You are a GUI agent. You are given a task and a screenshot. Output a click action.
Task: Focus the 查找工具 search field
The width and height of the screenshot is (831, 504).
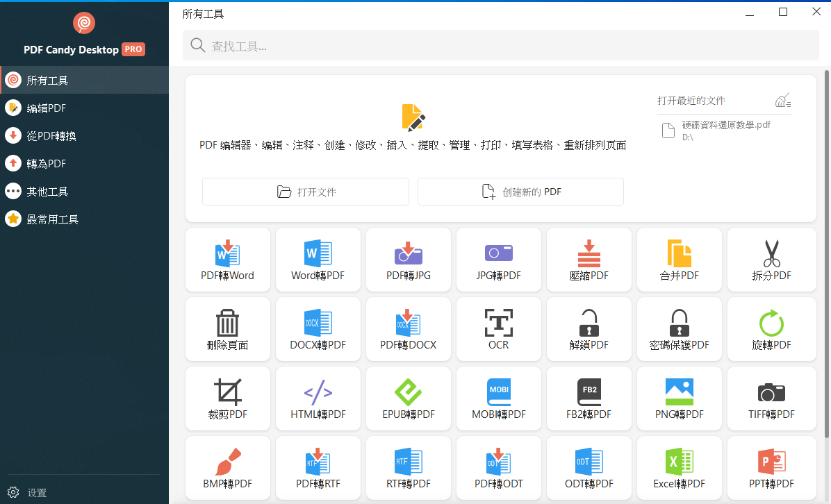pos(501,46)
